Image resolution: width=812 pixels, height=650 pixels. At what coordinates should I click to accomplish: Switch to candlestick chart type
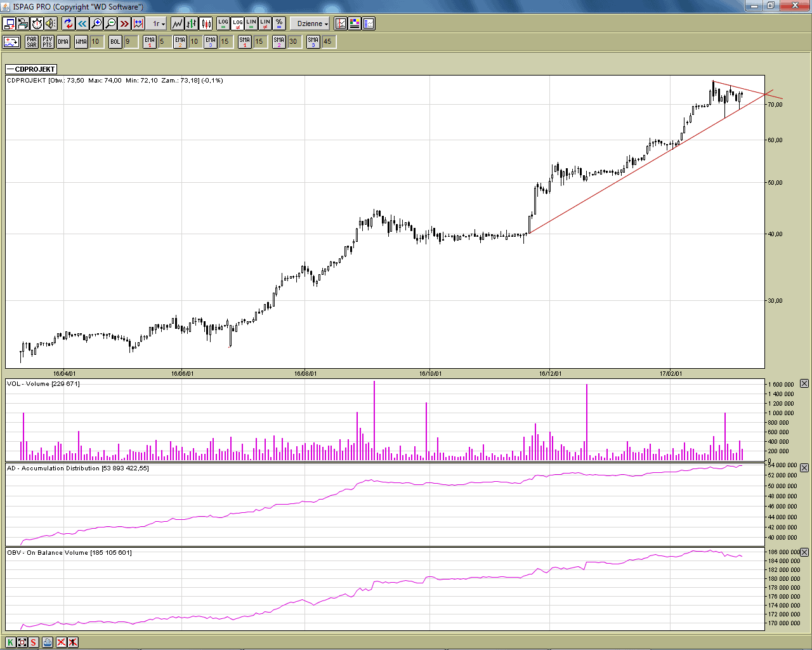(206, 23)
